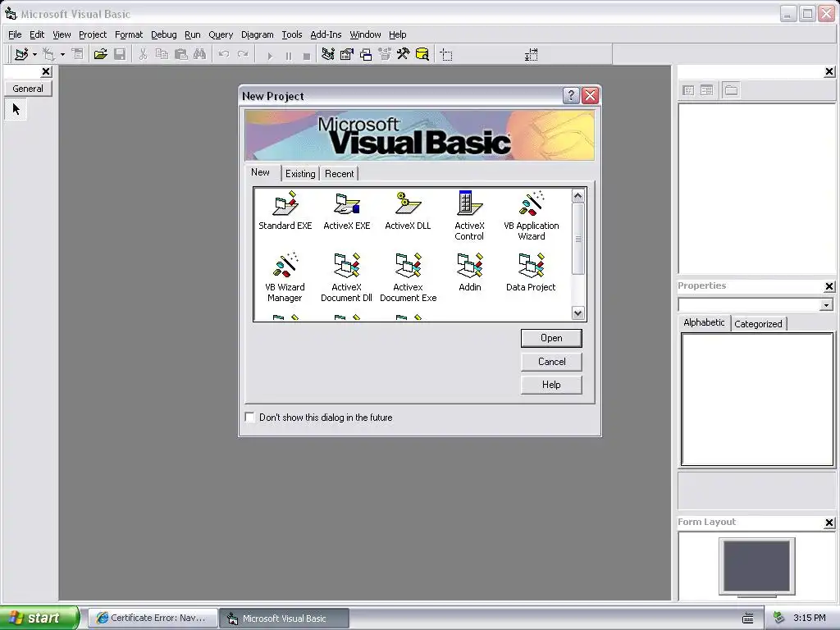The height and width of the screenshot is (630, 840).
Task: Click the Start run toolbar button
Action: coord(270,56)
